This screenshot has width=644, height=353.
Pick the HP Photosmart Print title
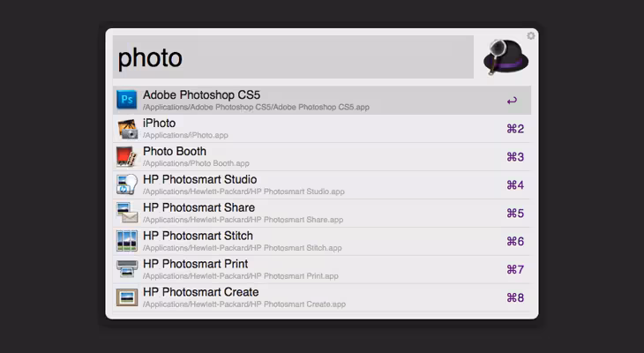(x=195, y=264)
